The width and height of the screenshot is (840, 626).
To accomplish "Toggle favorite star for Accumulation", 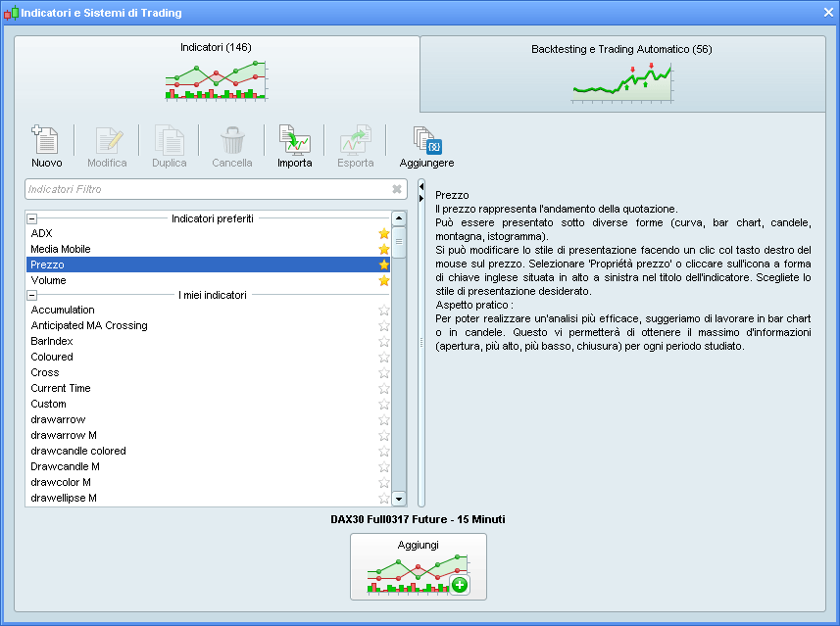I will (384, 310).
